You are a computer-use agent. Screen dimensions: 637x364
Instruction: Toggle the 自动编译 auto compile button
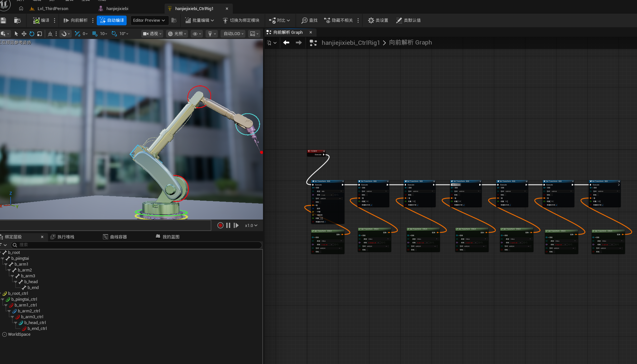tap(112, 20)
